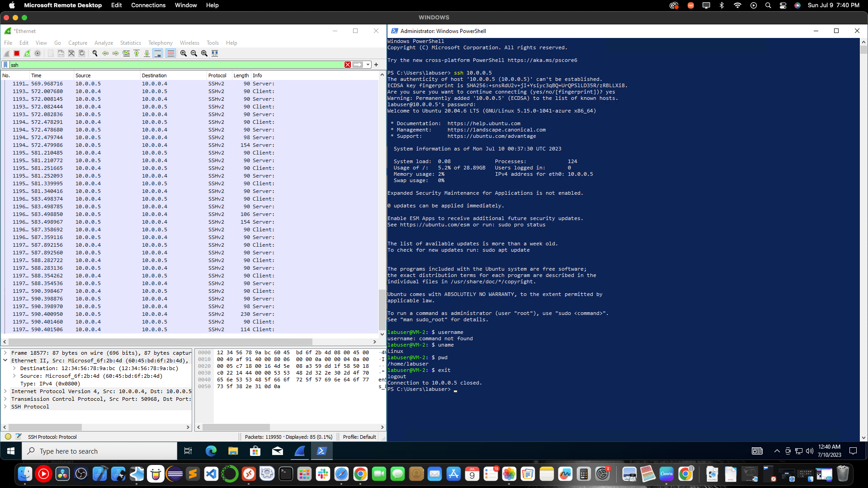The width and height of the screenshot is (868, 488).
Task: Go to the last packet
Action: tap(147, 53)
